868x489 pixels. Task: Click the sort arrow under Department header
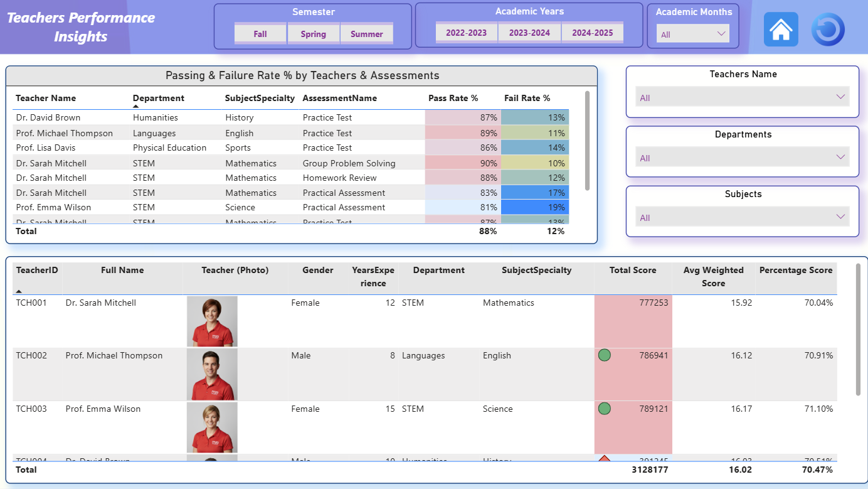[x=136, y=107]
